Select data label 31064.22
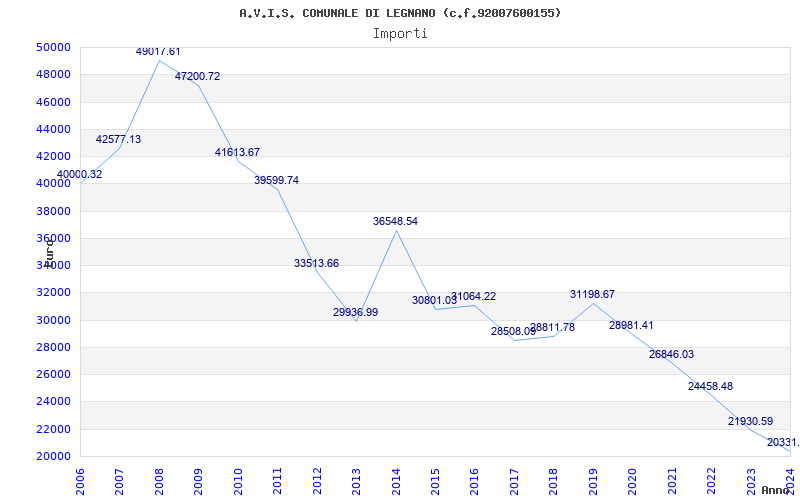This screenshot has height=500, width=800. pyautogui.click(x=473, y=296)
